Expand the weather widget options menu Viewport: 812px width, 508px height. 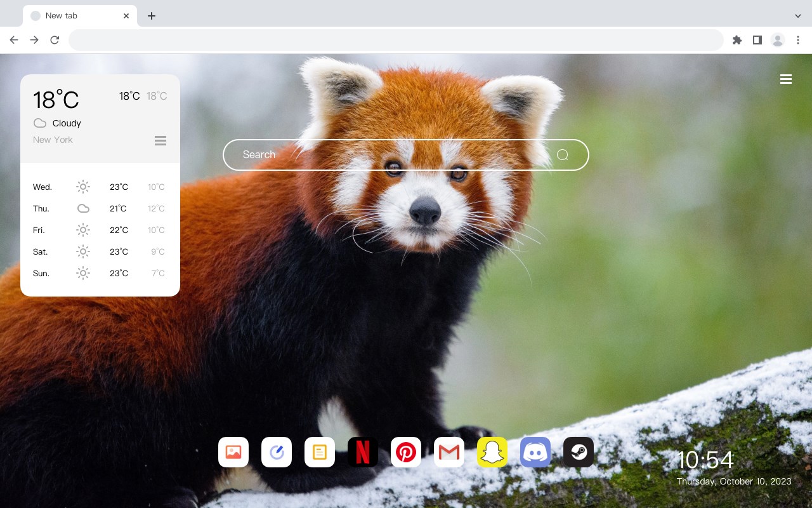tap(160, 140)
